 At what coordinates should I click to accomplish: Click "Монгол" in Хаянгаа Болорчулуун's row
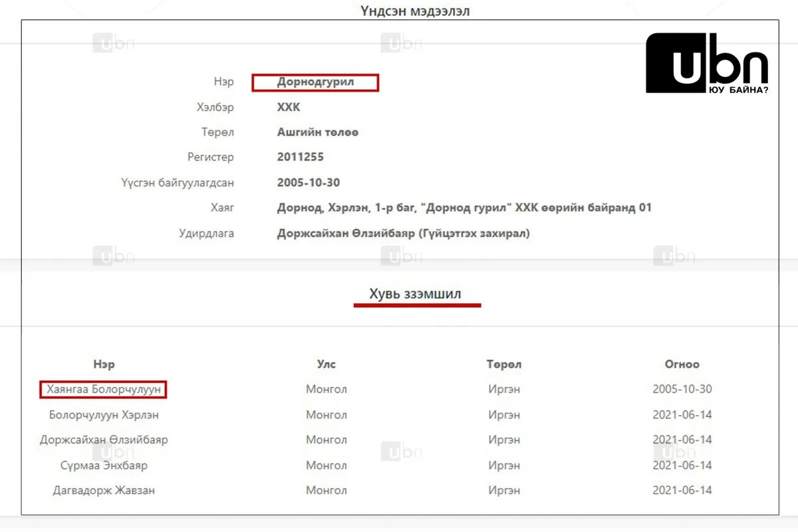click(327, 390)
